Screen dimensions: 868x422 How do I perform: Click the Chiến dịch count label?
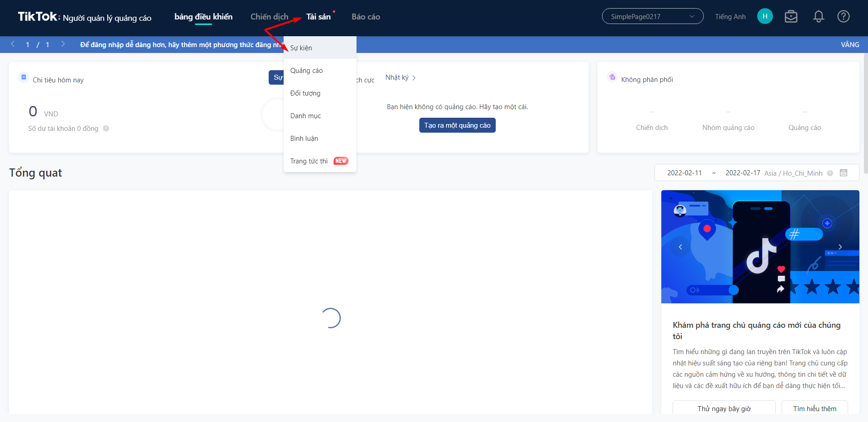point(652,128)
